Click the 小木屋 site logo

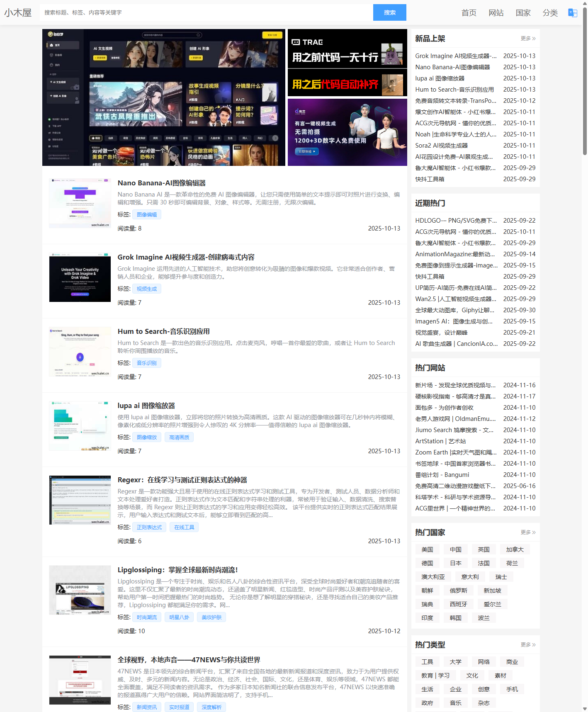click(x=18, y=13)
